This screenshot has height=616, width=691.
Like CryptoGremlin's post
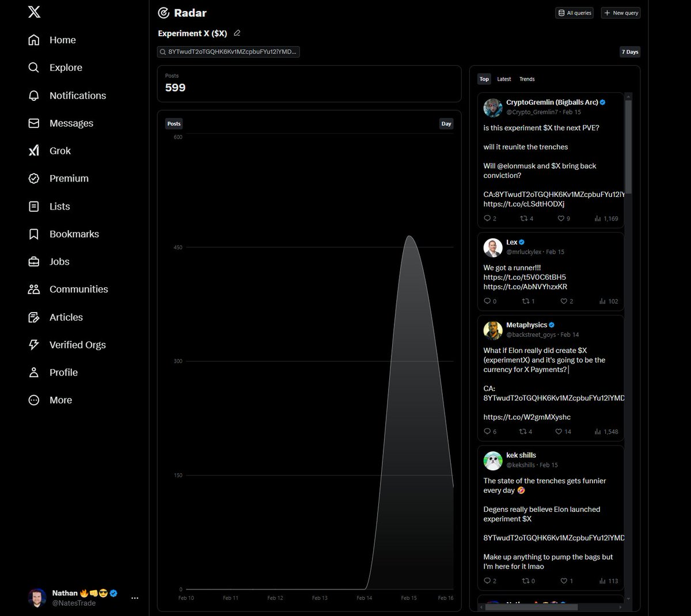tap(564, 219)
